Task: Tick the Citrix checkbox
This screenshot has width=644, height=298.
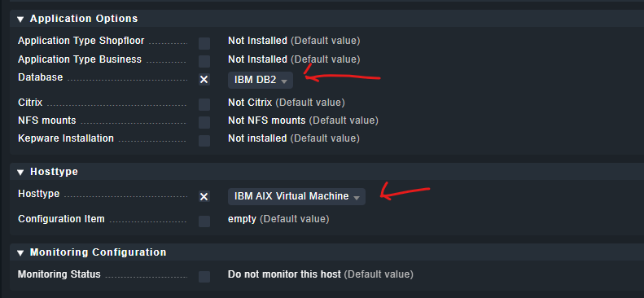Action: point(204,104)
